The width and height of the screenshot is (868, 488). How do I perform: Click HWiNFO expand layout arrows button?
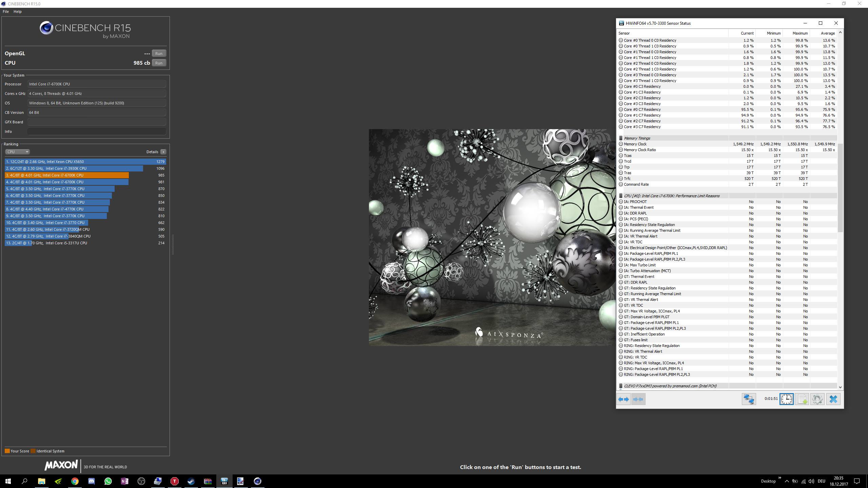(623, 399)
